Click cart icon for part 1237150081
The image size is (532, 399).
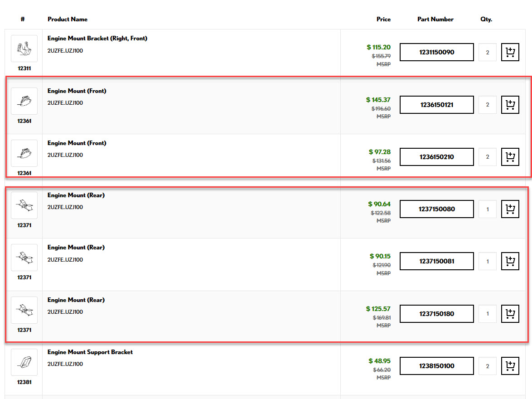(x=510, y=261)
